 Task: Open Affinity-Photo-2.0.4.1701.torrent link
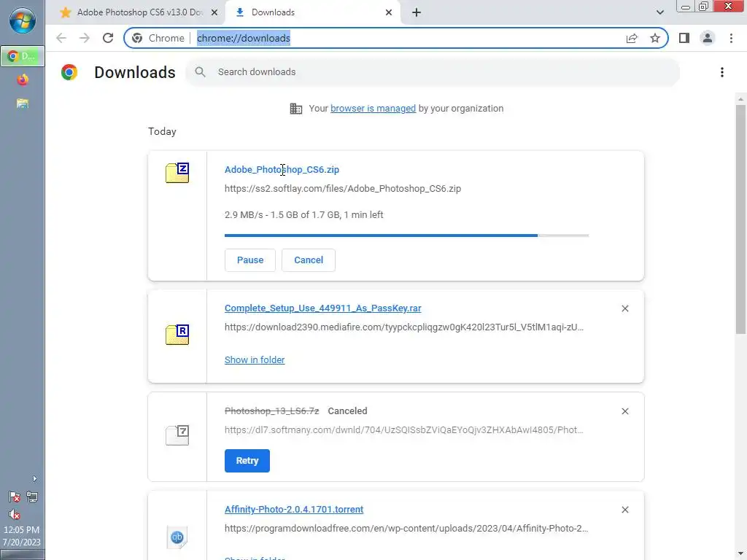point(294,509)
